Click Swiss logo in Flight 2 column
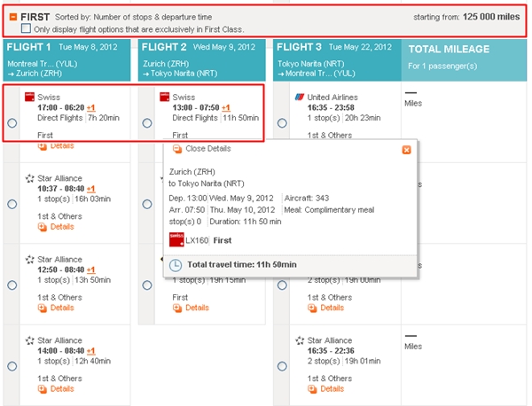This screenshot has width=532, height=406. tap(165, 97)
